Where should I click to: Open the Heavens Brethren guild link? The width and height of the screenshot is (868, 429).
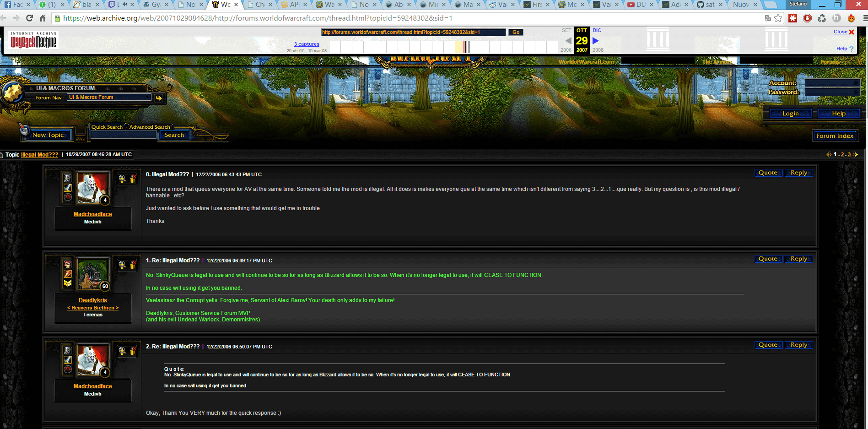[93, 308]
